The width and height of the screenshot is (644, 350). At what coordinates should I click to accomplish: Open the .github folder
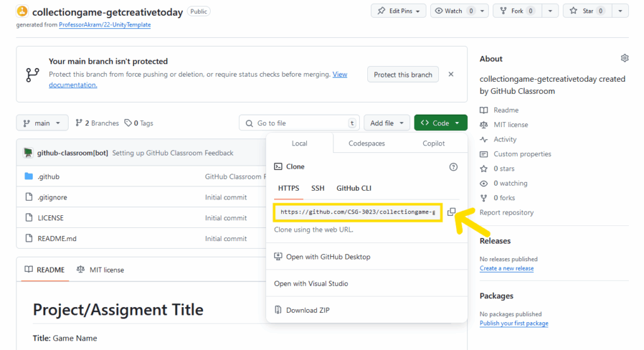tap(48, 176)
